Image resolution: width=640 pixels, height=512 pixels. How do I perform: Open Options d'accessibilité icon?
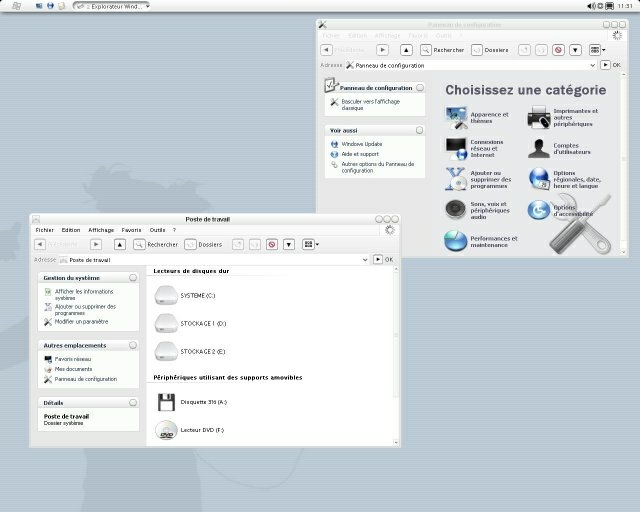pyautogui.click(x=539, y=210)
